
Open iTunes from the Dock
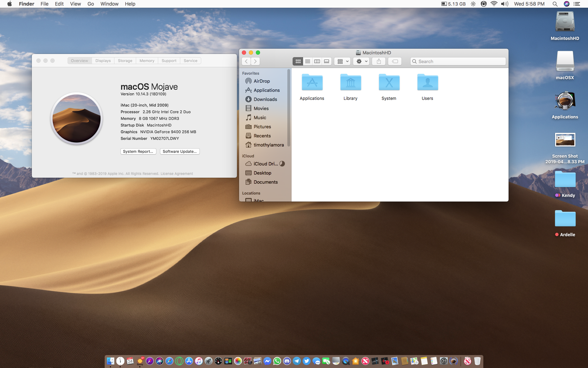(x=199, y=361)
